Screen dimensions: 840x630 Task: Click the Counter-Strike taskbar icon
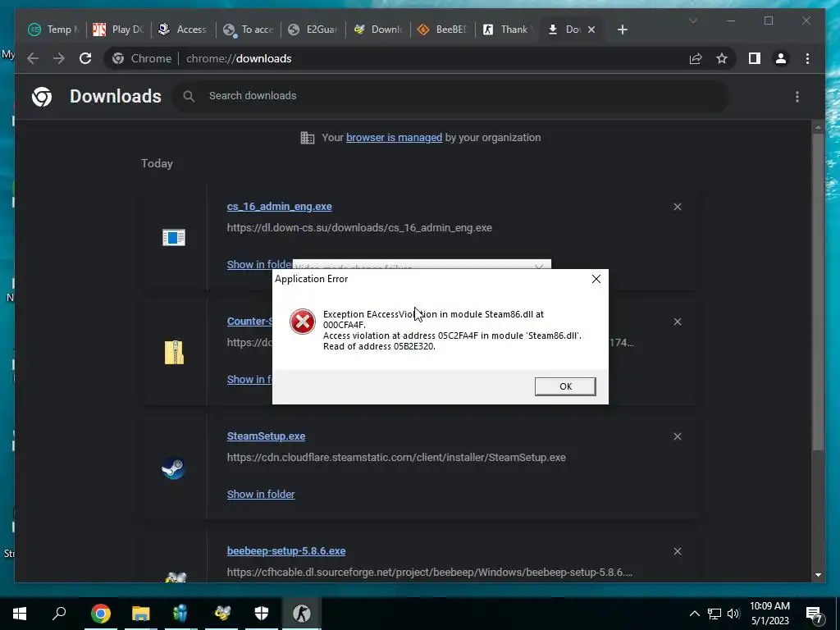pyautogui.click(x=302, y=614)
